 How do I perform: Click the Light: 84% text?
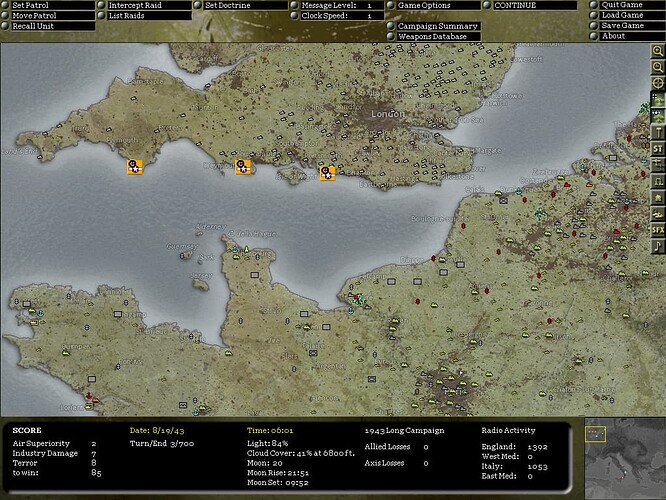point(268,444)
